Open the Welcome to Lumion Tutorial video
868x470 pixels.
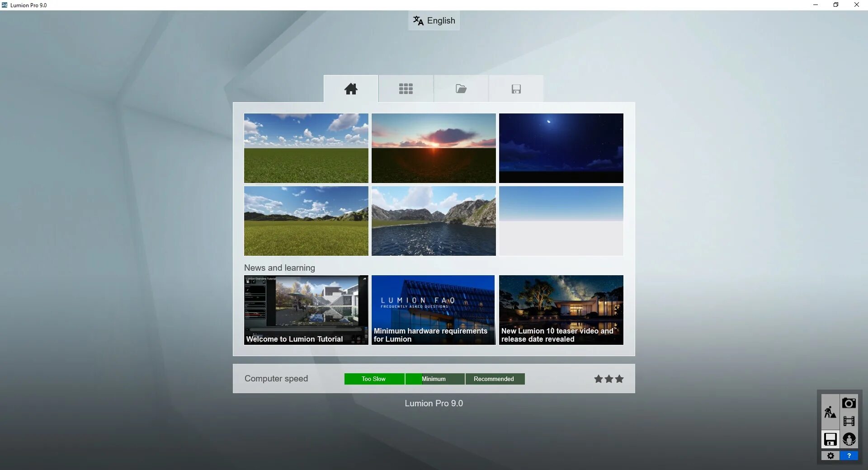(x=306, y=310)
